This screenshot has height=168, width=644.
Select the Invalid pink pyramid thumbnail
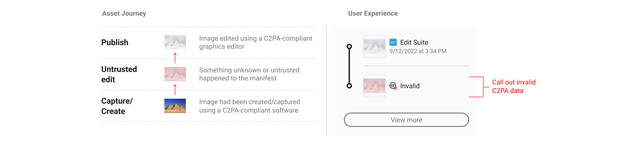[374, 86]
